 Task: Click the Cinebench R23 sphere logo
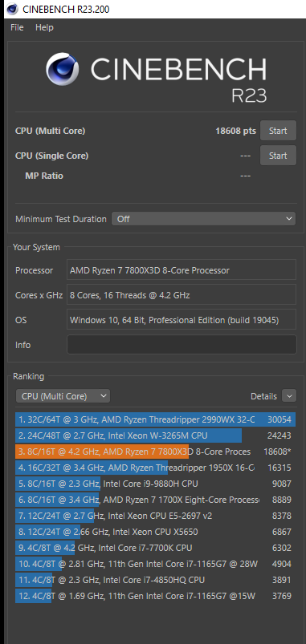coord(63,69)
